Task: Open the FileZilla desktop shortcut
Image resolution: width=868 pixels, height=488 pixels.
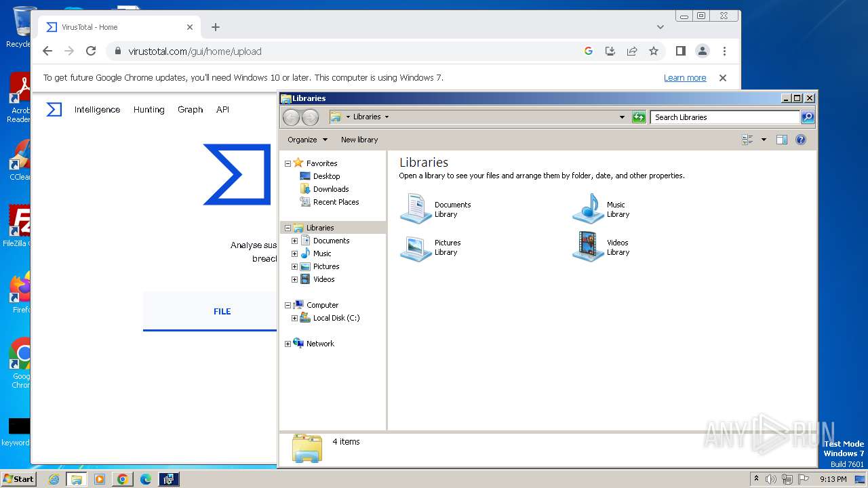Action: click(19, 226)
